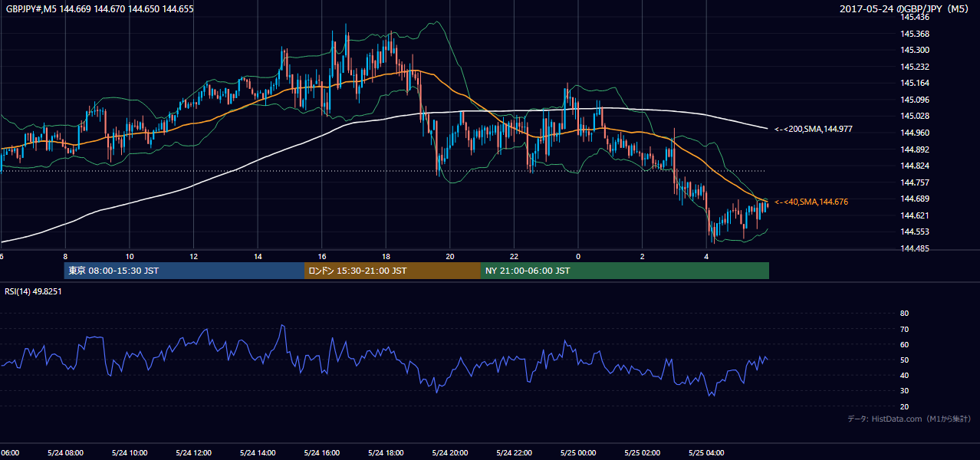980x460 pixels.
Task: Click price axis label 145.436
Action: click(914, 17)
